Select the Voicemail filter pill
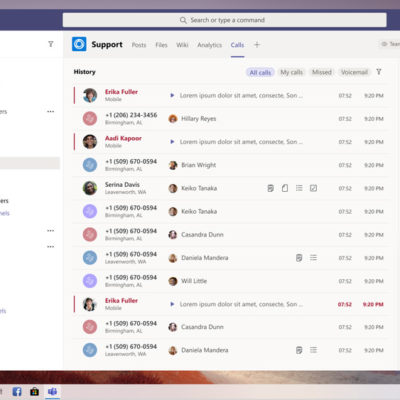 coord(354,72)
